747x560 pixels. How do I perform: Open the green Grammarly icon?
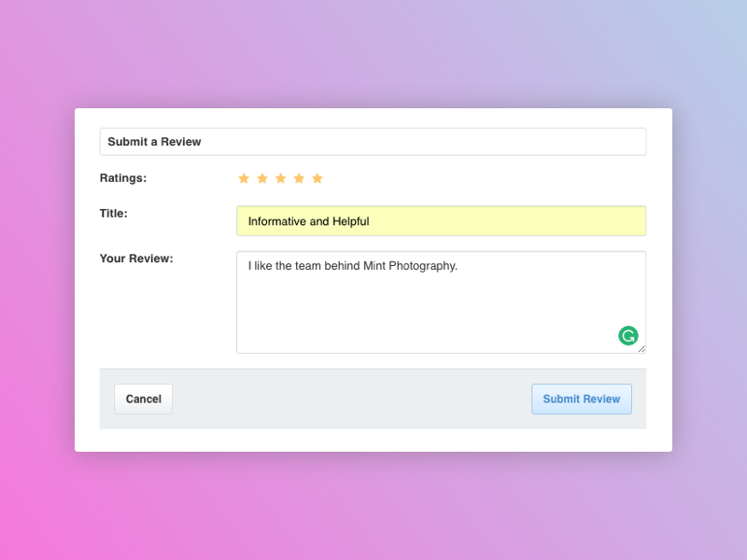628,336
